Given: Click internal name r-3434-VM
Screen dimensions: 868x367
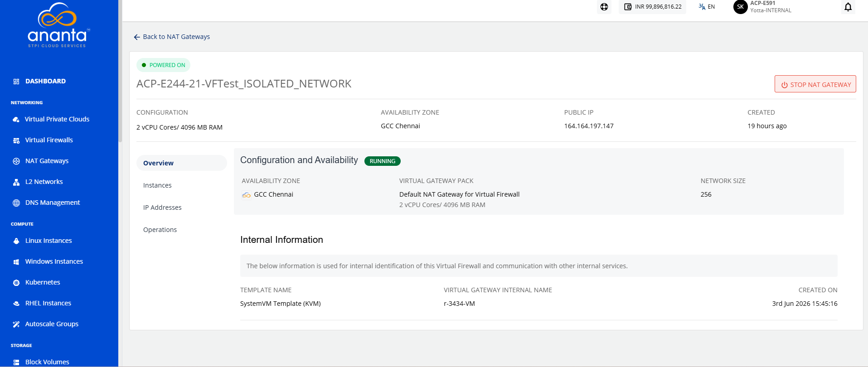Looking at the screenshot, I should click(459, 304).
